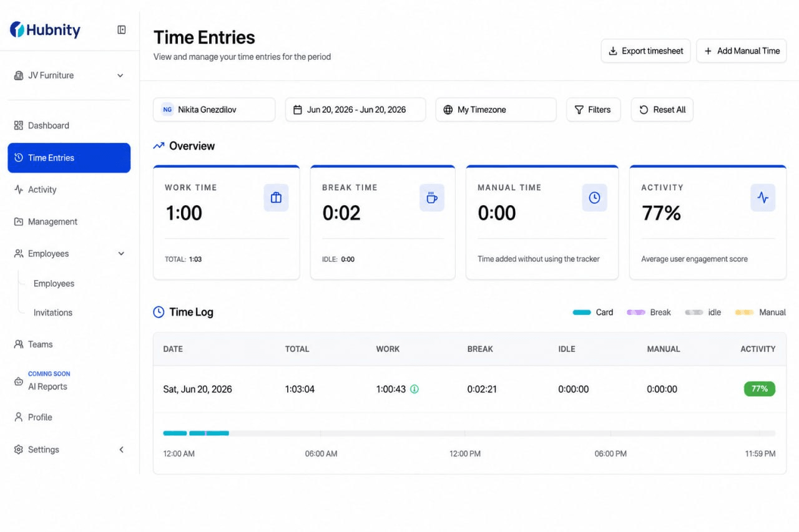
Task: Click the JV Furniture building icon
Action: coord(18,75)
